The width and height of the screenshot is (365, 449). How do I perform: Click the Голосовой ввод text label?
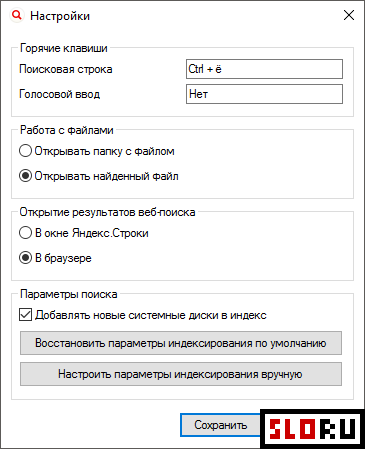[x=60, y=94]
